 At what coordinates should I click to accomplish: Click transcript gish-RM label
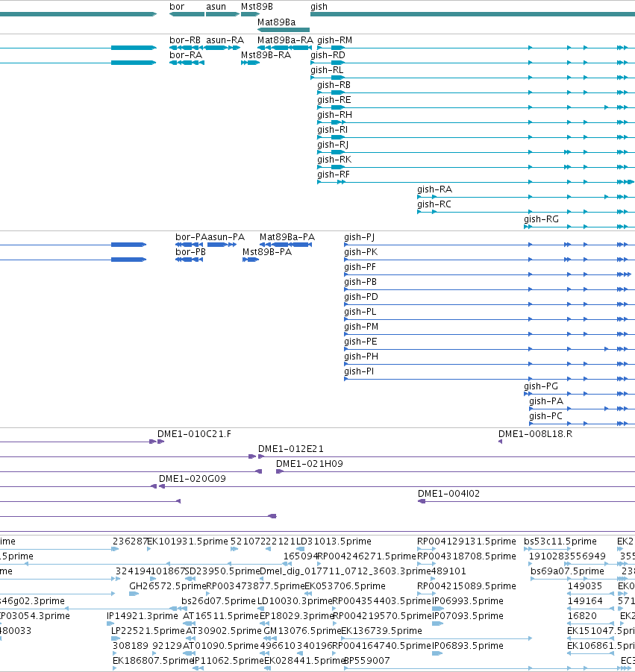click(334, 40)
